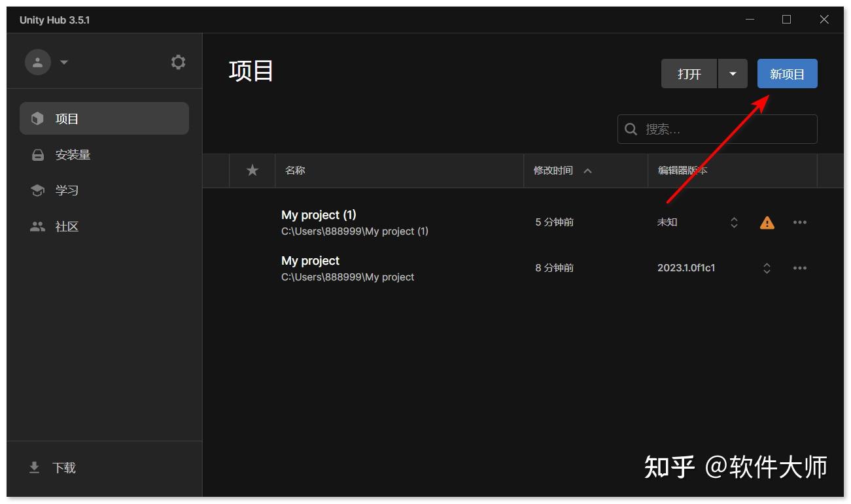The image size is (851, 504).
Task: Star the My project entry
Action: [x=252, y=267]
